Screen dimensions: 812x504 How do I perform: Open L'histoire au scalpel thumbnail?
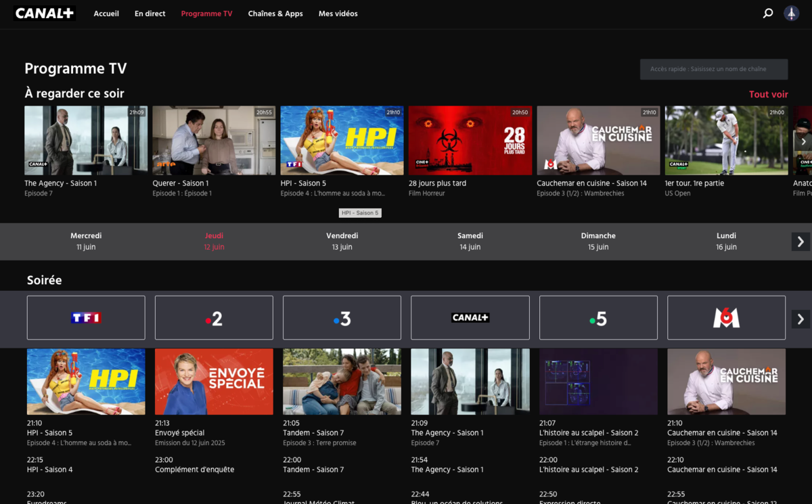click(598, 382)
